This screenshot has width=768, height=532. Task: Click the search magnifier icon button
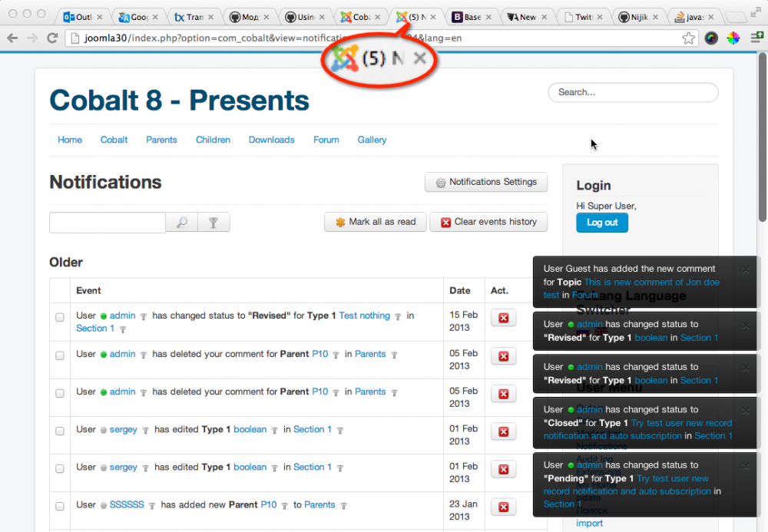click(x=182, y=223)
